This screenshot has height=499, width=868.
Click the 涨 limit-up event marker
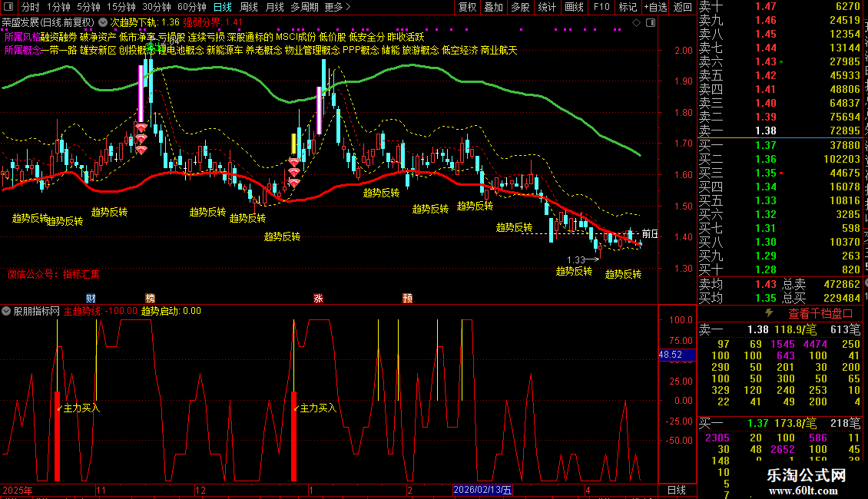click(318, 298)
